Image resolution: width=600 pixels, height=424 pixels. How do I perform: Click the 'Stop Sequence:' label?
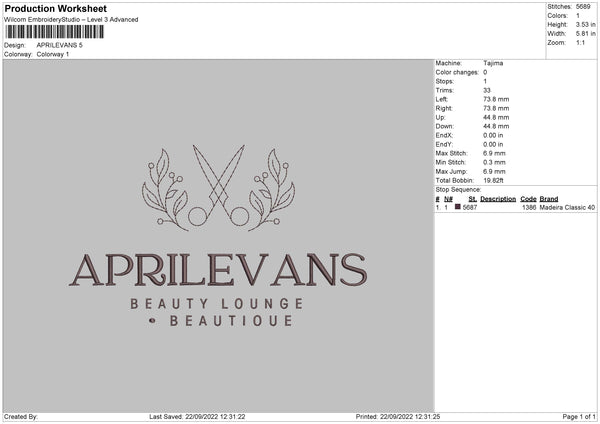(458, 190)
